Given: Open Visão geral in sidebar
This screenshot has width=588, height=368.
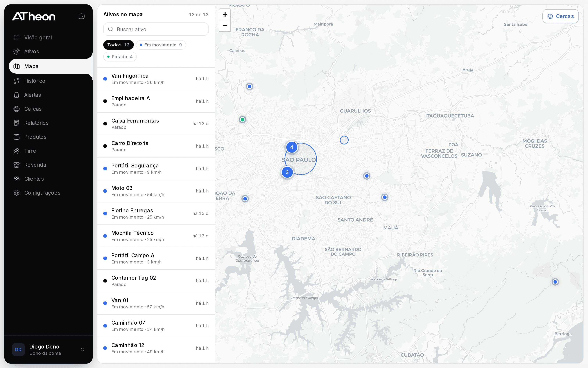Looking at the screenshot, I should (51, 38).
